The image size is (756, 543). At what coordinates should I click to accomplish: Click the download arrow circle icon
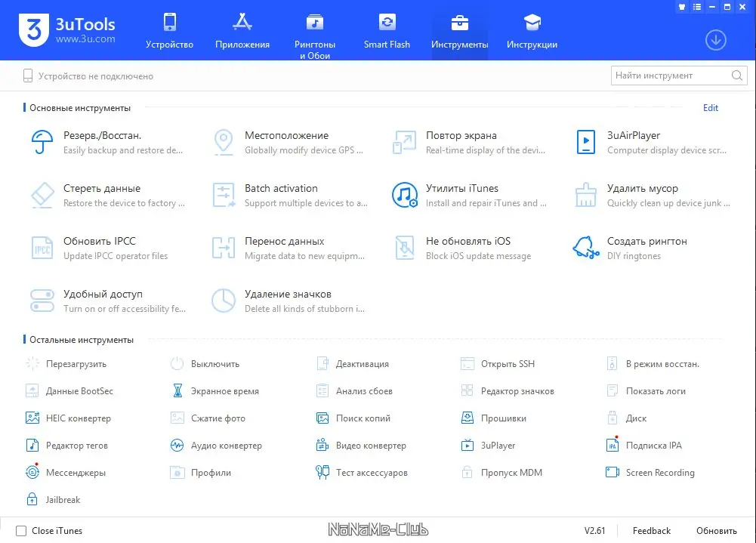(x=715, y=40)
